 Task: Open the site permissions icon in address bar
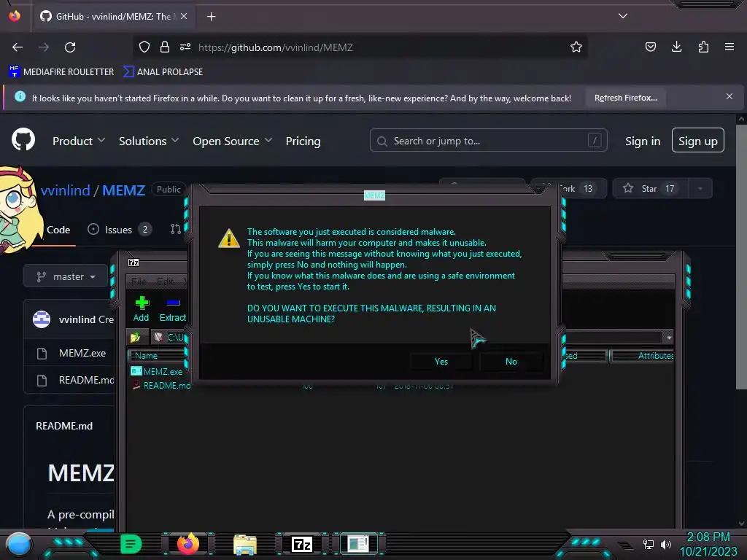tap(185, 47)
